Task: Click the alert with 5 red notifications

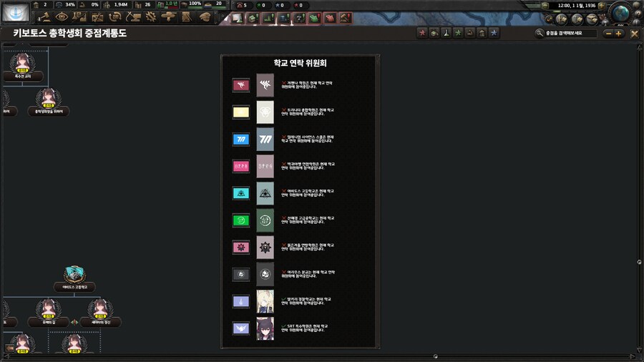Action: (241, 5)
